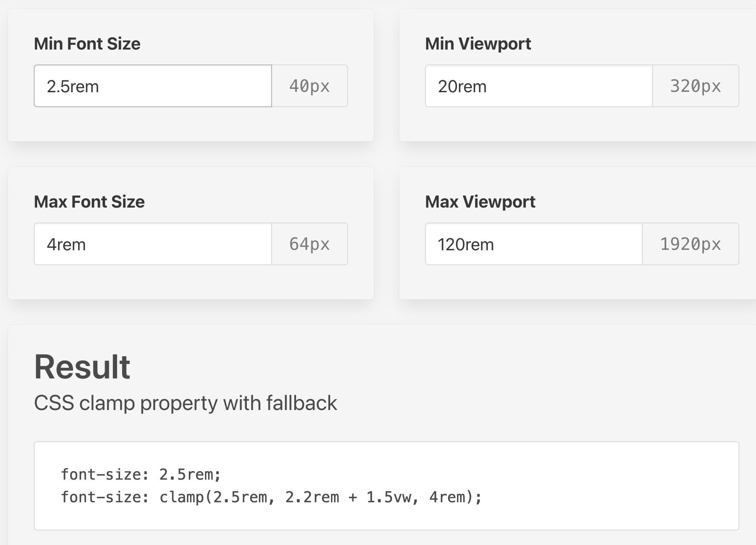This screenshot has width=756, height=545.
Task: Select the Min Viewport 20rem input
Action: (x=539, y=86)
